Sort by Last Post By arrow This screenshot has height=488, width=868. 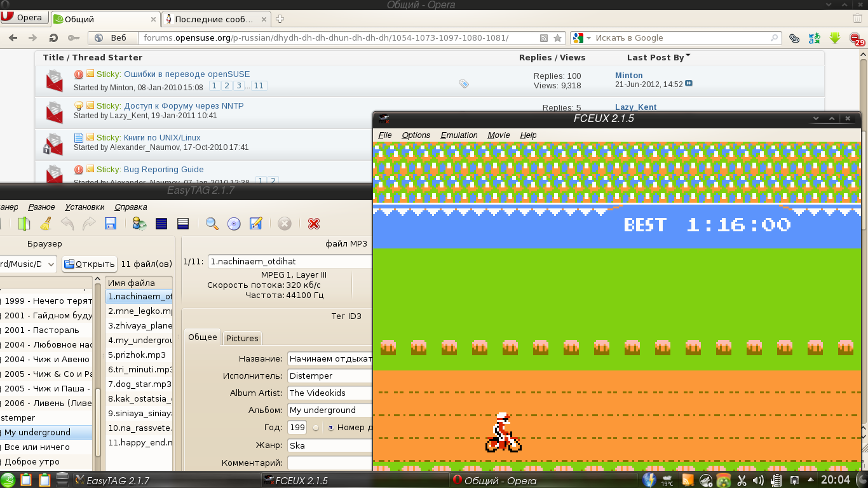688,56
